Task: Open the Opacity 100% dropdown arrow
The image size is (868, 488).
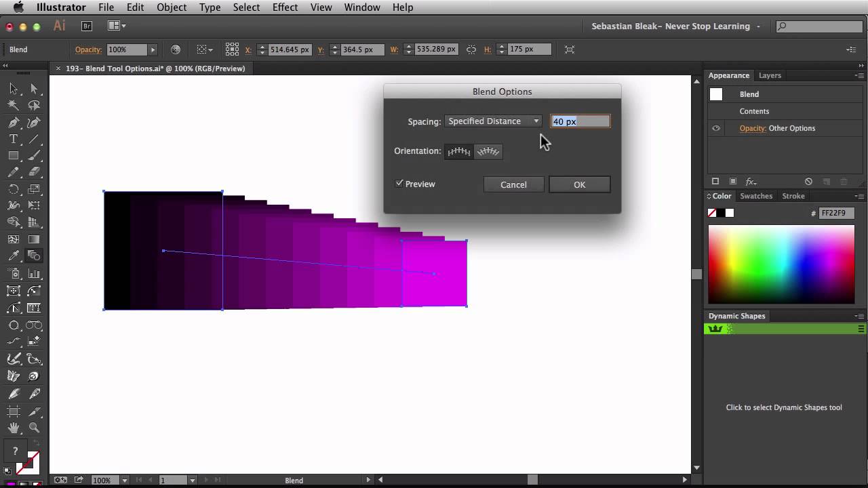Action: [153, 49]
